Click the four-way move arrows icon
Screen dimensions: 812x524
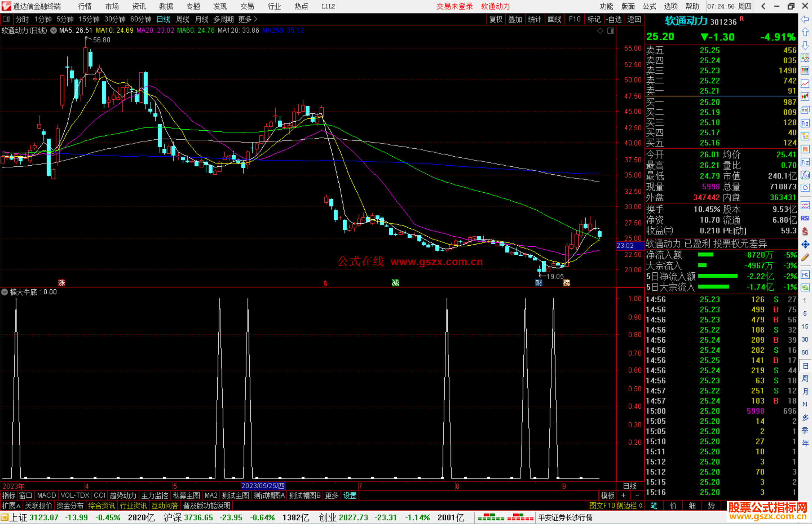[x=805, y=245]
